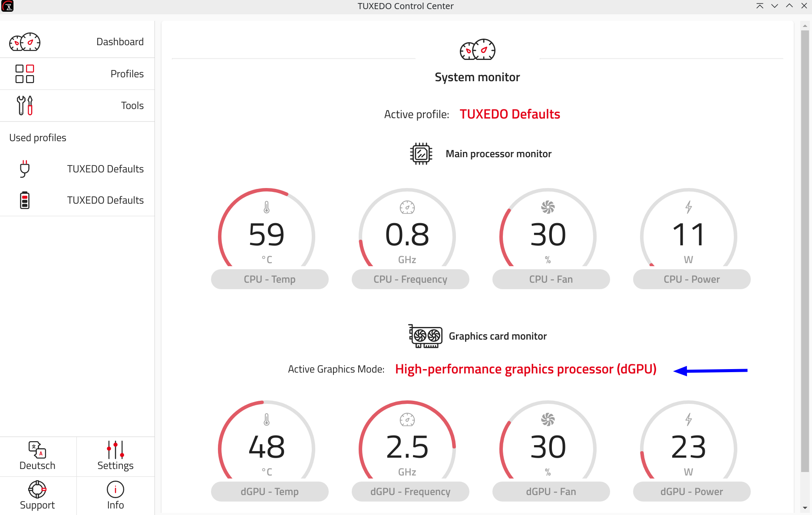812x515 pixels.
Task: Open the Support label
Action: 37,505
